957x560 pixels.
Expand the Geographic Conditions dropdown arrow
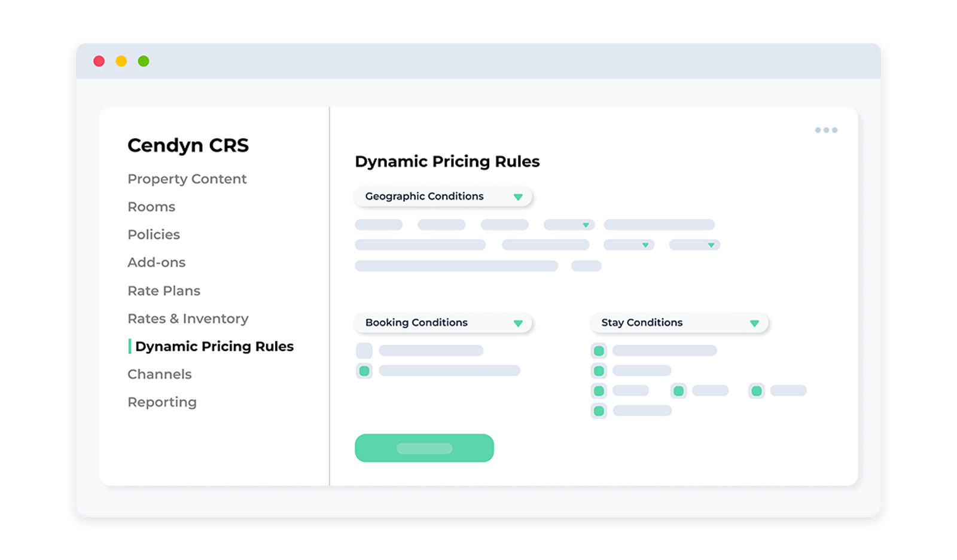tap(518, 197)
